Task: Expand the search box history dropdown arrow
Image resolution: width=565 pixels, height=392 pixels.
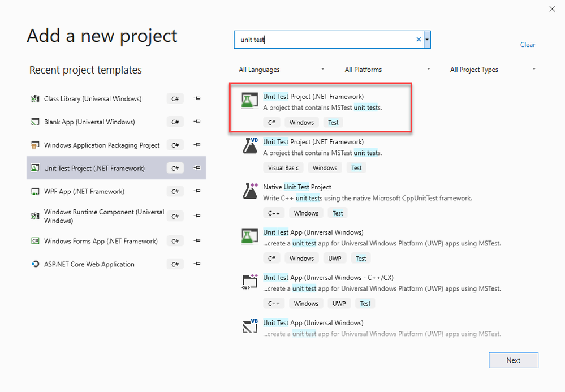Action: 427,40
